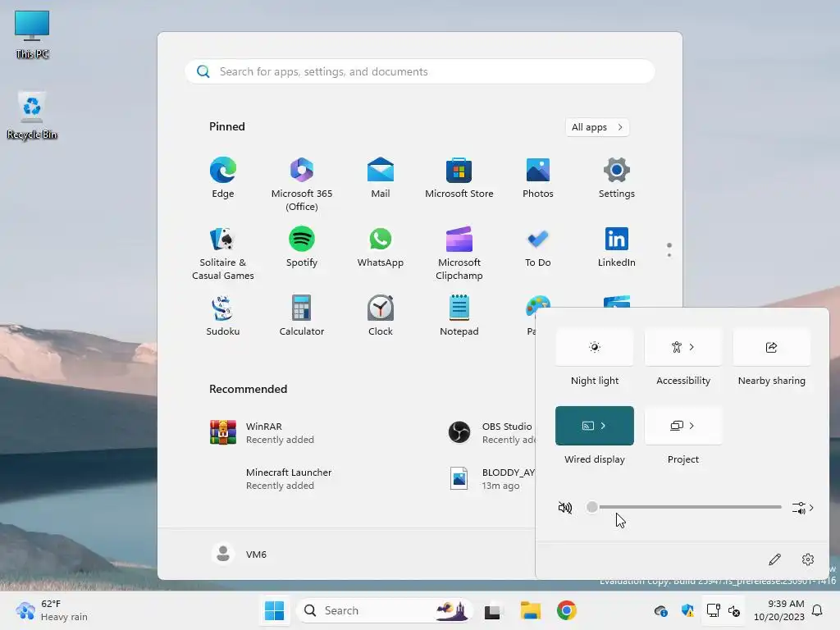Select This PC desktop icon
840x630 pixels.
click(x=32, y=34)
